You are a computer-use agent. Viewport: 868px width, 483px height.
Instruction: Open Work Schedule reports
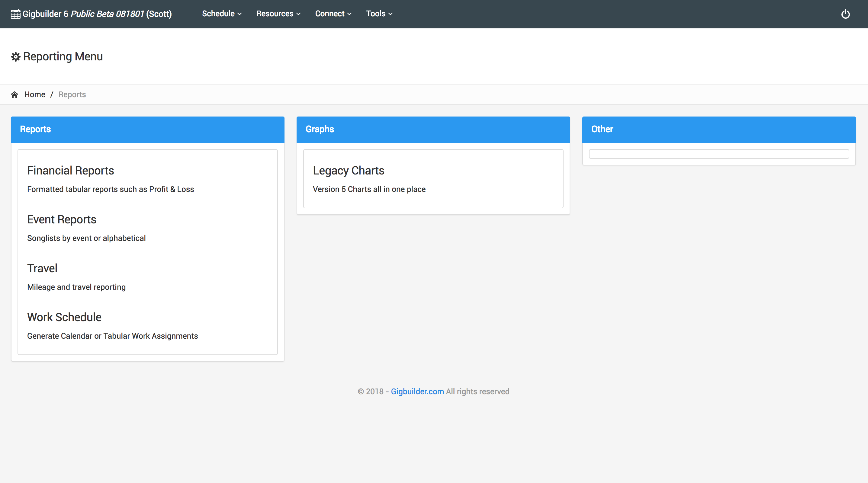(x=64, y=317)
